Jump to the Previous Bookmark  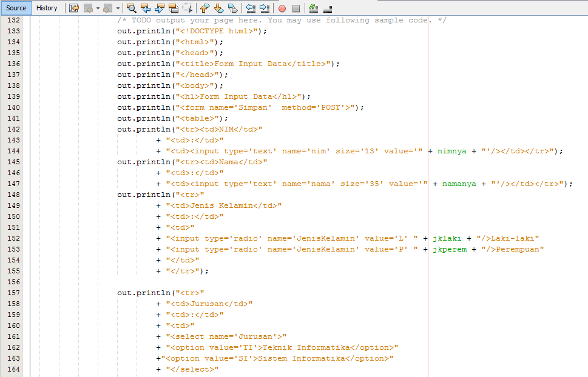(204, 8)
